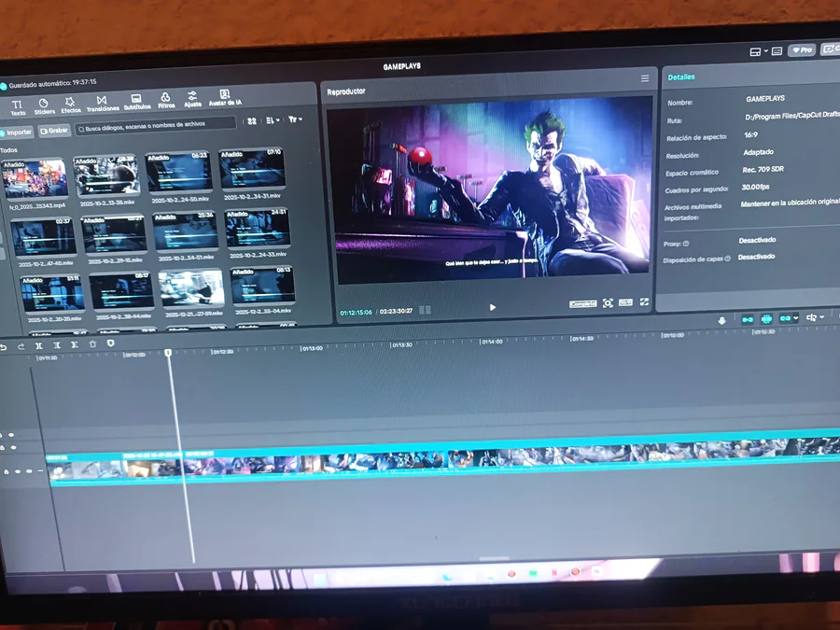This screenshot has width=840, height=630.
Task: Split the clip at the playhead
Action: [x=38, y=345]
